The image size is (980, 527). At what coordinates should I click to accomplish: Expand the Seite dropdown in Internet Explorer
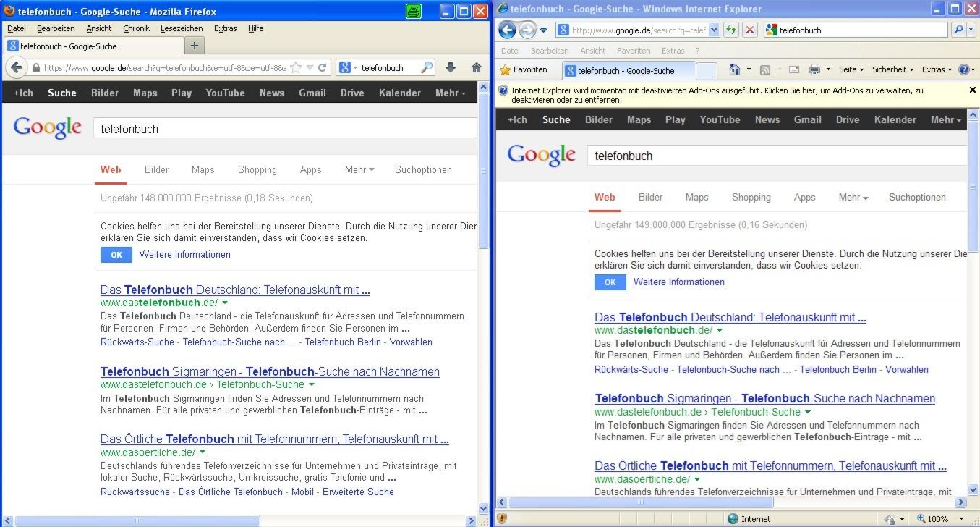(851, 69)
